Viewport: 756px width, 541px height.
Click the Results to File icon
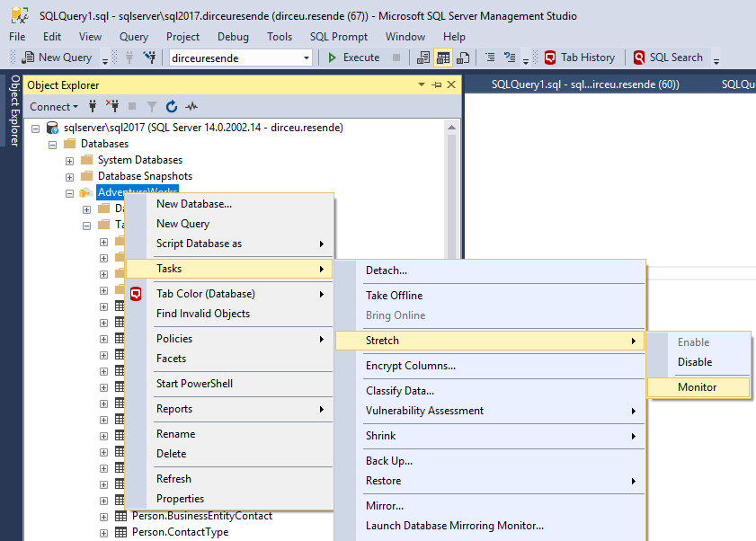tap(463, 58)
